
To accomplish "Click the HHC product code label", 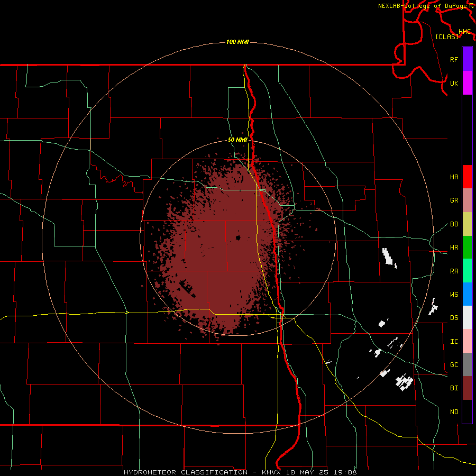I will 464,32.
